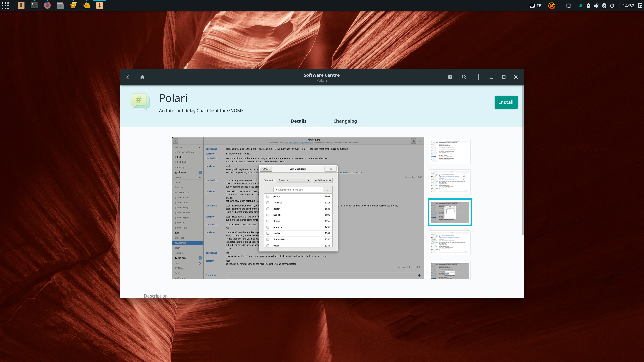The height and width of the screenshot is (362, 644).
Task: Select the second screenshot thumbnail
Action: pos(449,182)
